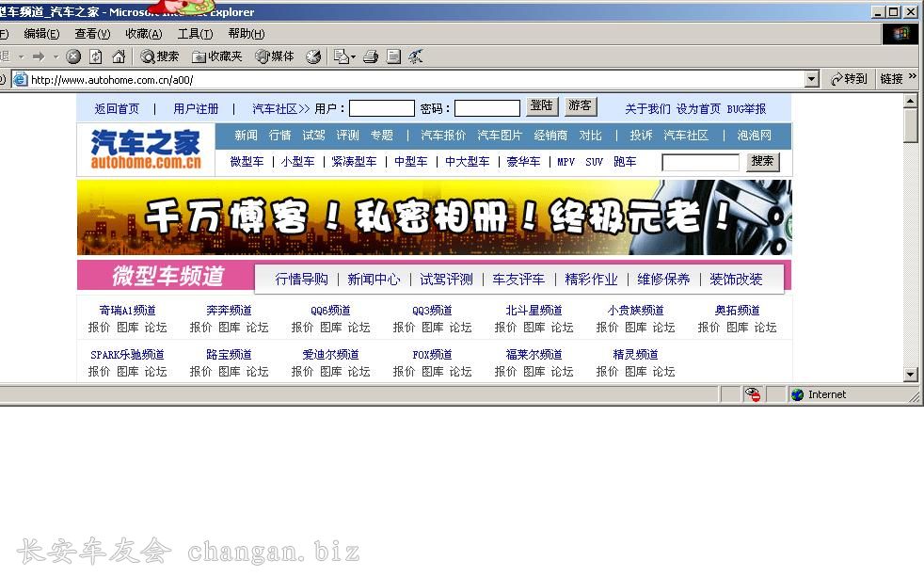Click the BUG举报 link
This screenshot has width=924, height=577.
coord(746,109)
